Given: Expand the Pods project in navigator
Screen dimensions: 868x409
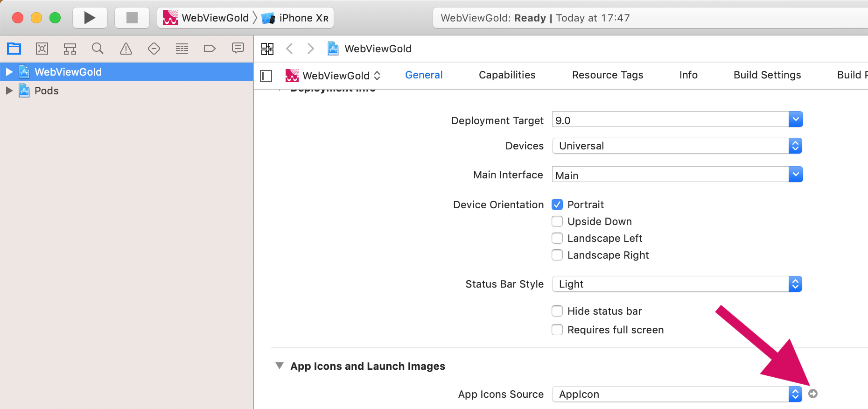Looking at the screenshot, I should pos(9,91).
